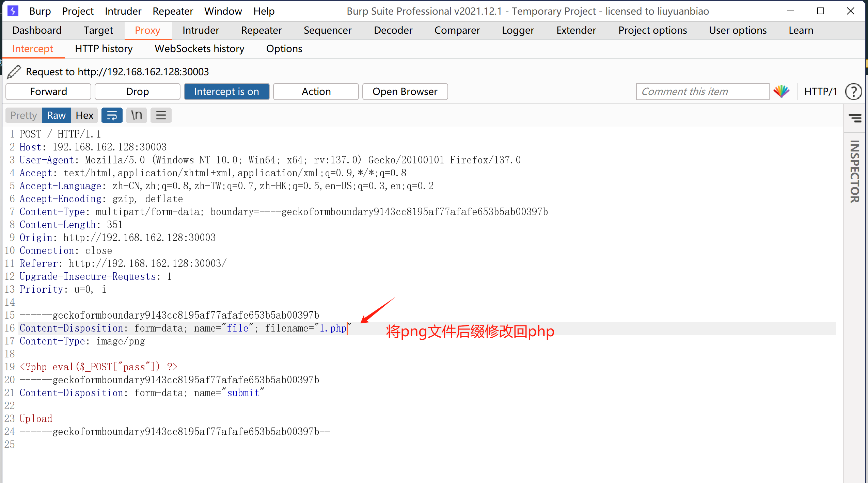Screen dimensions: 868x483
Task: Switch view to the Pretty mode
Action: pos(23,115)
